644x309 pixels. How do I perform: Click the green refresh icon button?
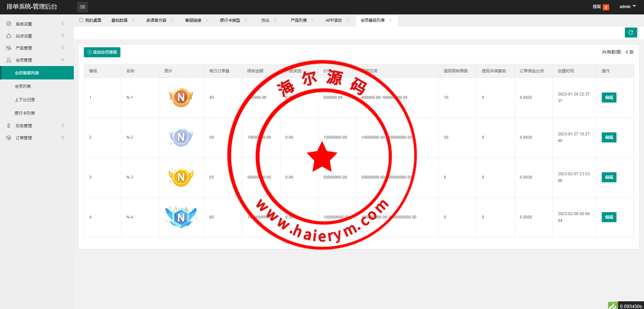(x=631, y=33)
